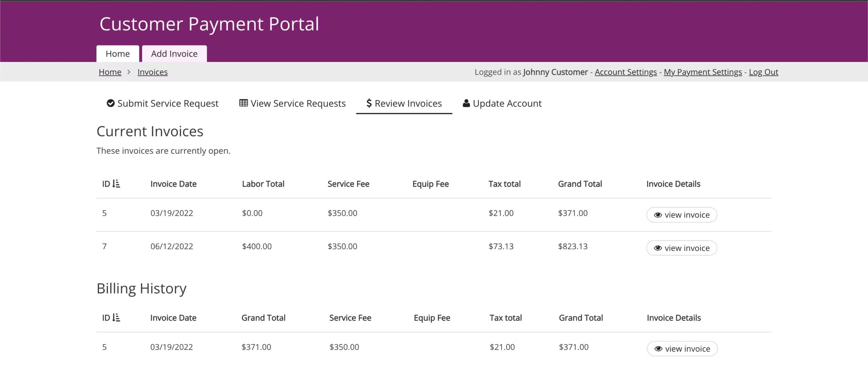Click the Home breadcrumb link
This screenshot has width=868, height=382.
tap(110, 72)
